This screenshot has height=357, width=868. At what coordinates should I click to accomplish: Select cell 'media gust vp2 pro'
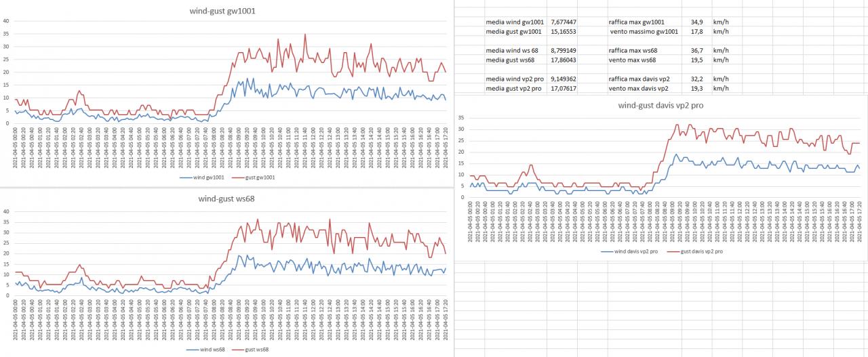point(513,88)
